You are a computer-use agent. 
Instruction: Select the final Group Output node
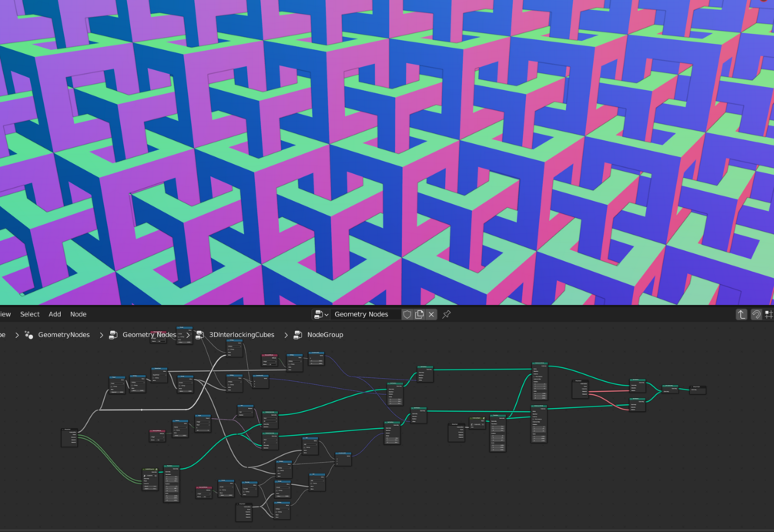[698, 390]
